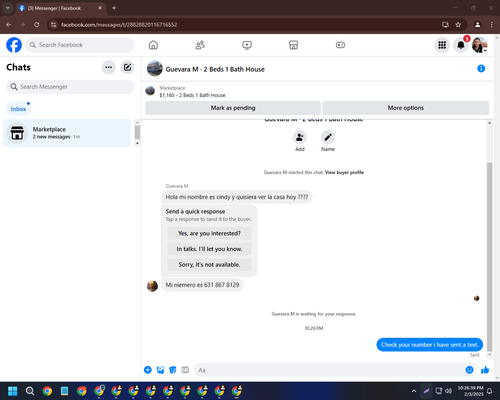Click the message text field Aa

coord(330,370)
